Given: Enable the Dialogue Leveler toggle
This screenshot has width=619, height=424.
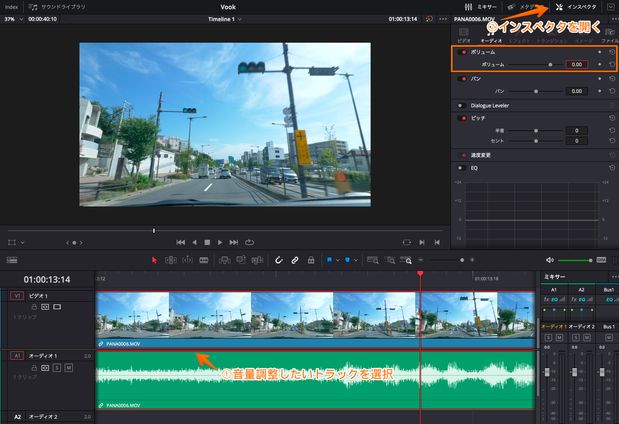Looking at the screenshot, I should coord(461,106).
